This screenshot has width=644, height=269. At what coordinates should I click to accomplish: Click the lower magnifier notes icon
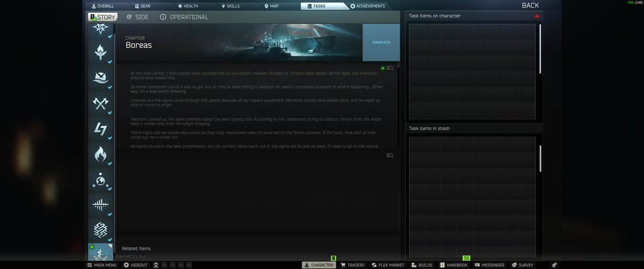(x=391, y=155)
